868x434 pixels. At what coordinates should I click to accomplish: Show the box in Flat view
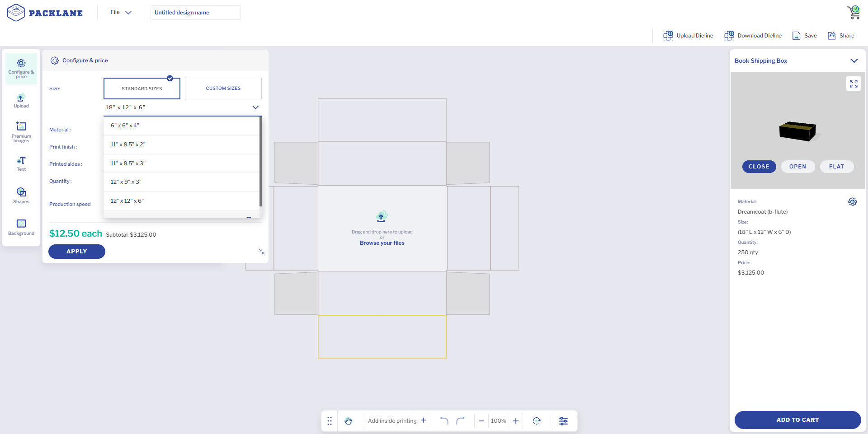coord(836,167)
